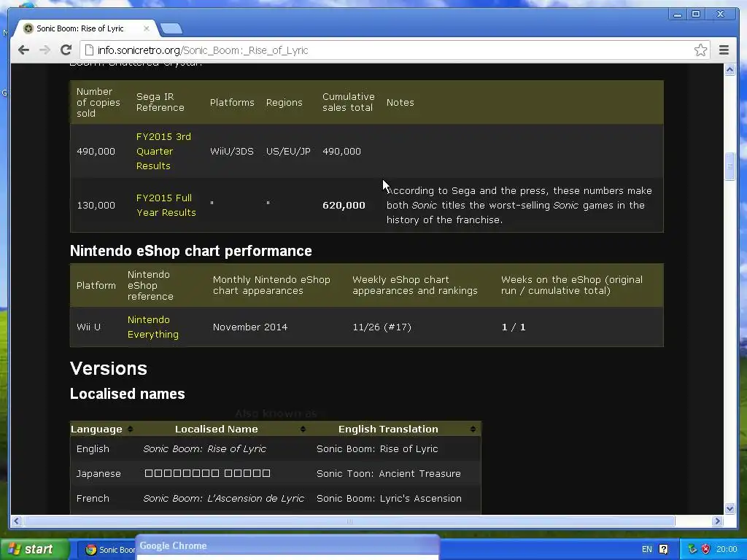Click the help question mark tray icon

(x=663, y=549)
